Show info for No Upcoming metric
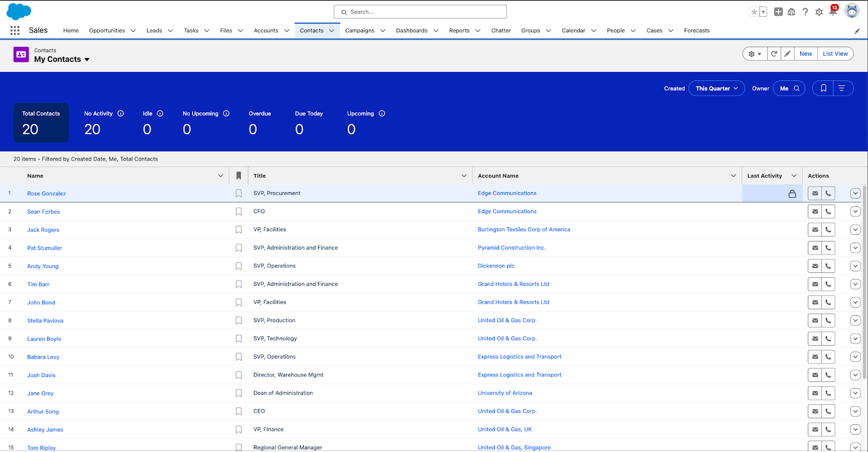 [x=226, y=113]
